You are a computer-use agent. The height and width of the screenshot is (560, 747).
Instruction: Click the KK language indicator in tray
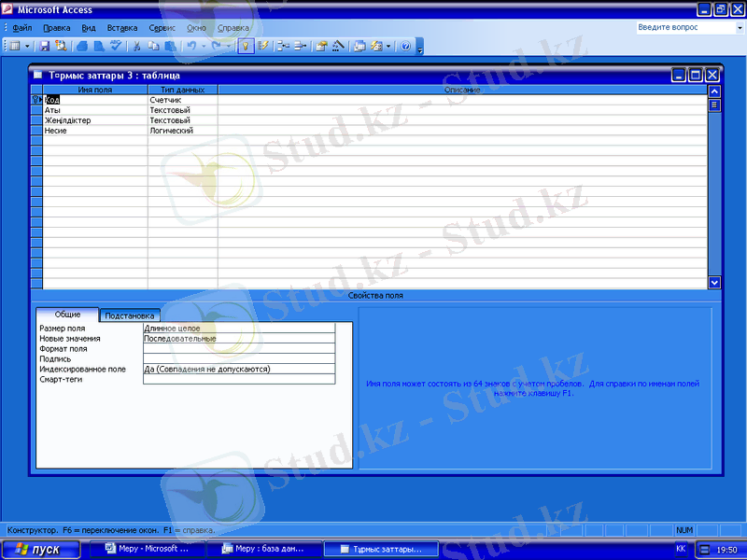click(x=681, y=549)
